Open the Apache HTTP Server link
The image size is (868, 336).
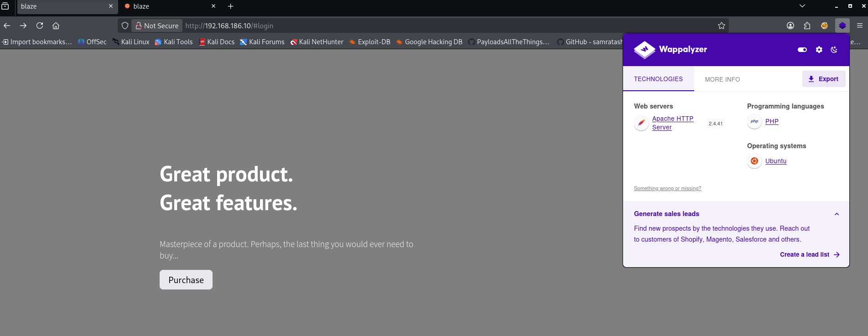click(672, 123)
